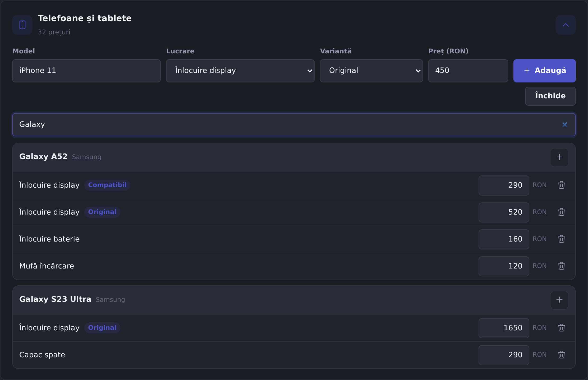Add a price to Galaxy S23 Ultra
588x380 pixels.
coord(559,300)
